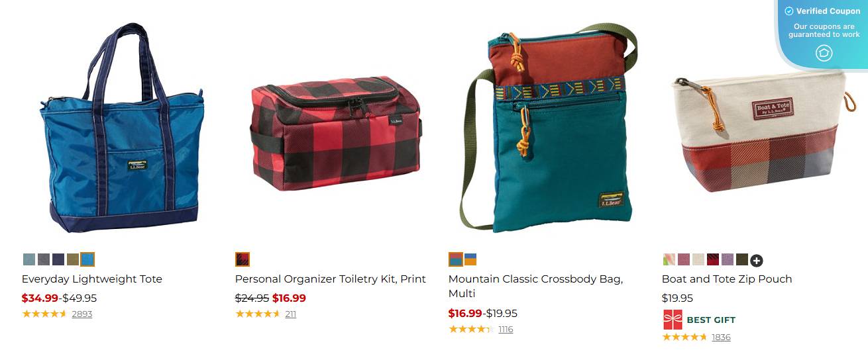The width and height of the screenshot is (868, 360).
Task: Click the Best Gift present icon
Action: [673, 320]
